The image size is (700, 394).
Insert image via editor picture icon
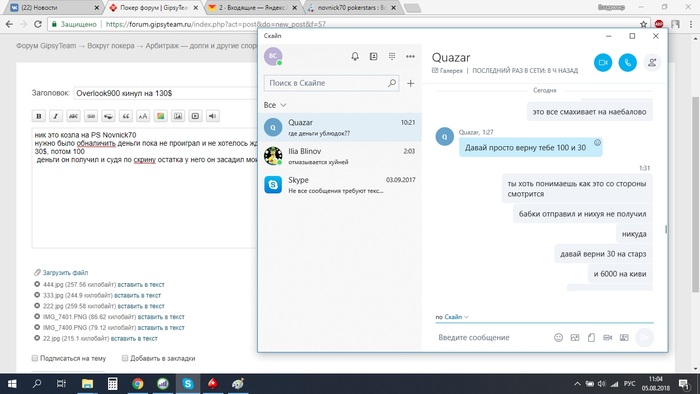coord(178,116)
